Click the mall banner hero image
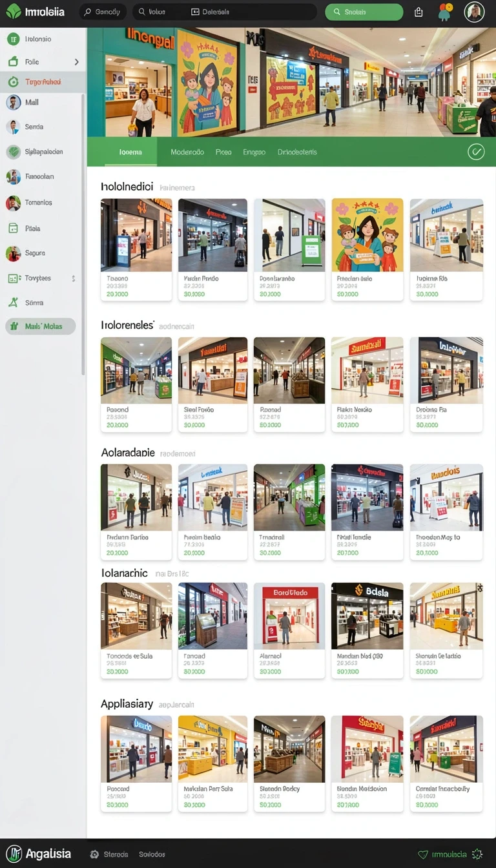496x868 pixels. (291, 82)
